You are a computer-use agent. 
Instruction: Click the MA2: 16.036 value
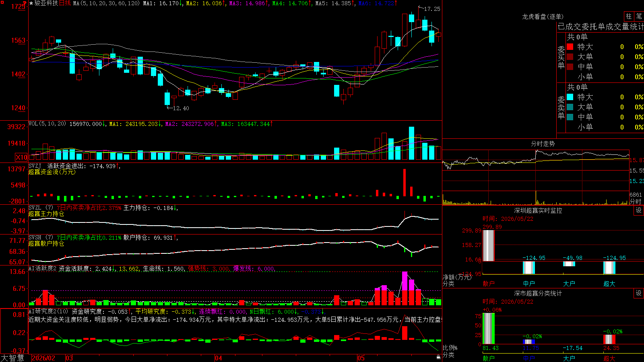pyautogui.click(x=206, y=3)
